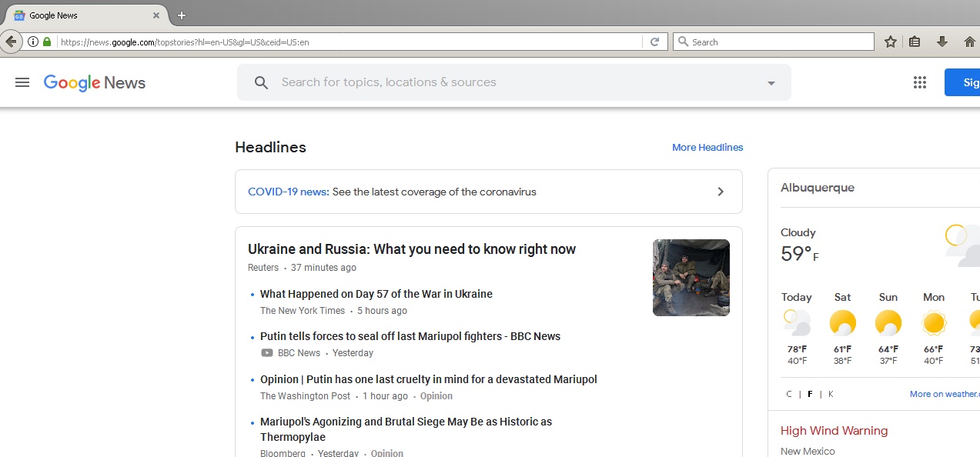Go back with the browser back arrow

(x=10, y=42)
